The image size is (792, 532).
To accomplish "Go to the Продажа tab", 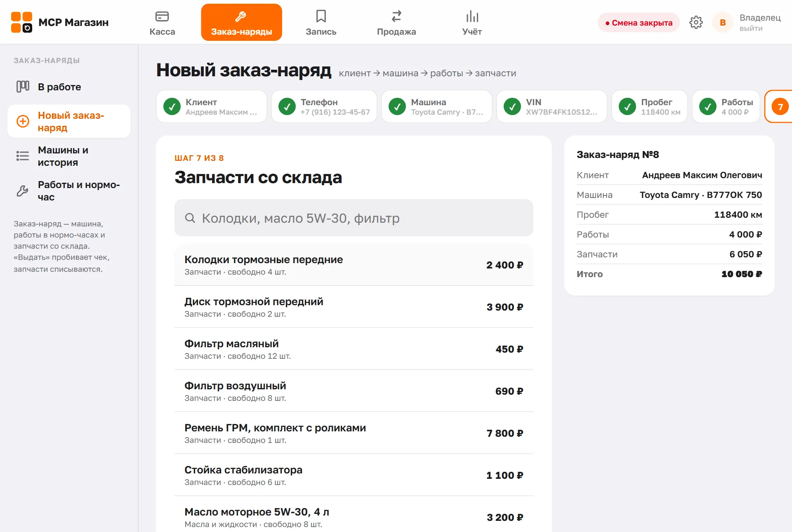I will pos(396,23).
